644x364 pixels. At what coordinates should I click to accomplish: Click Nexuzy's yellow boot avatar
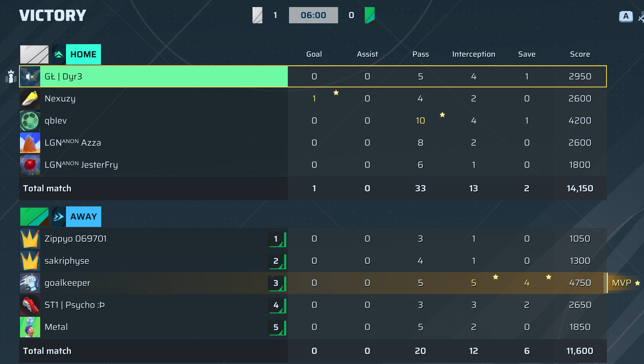30,99
